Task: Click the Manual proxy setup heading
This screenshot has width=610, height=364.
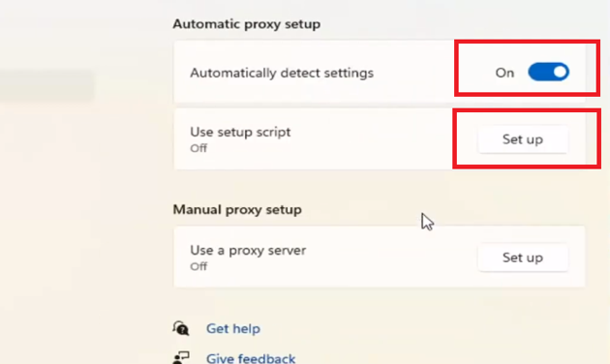Action: pyautogui.click(x=237, y=210)
